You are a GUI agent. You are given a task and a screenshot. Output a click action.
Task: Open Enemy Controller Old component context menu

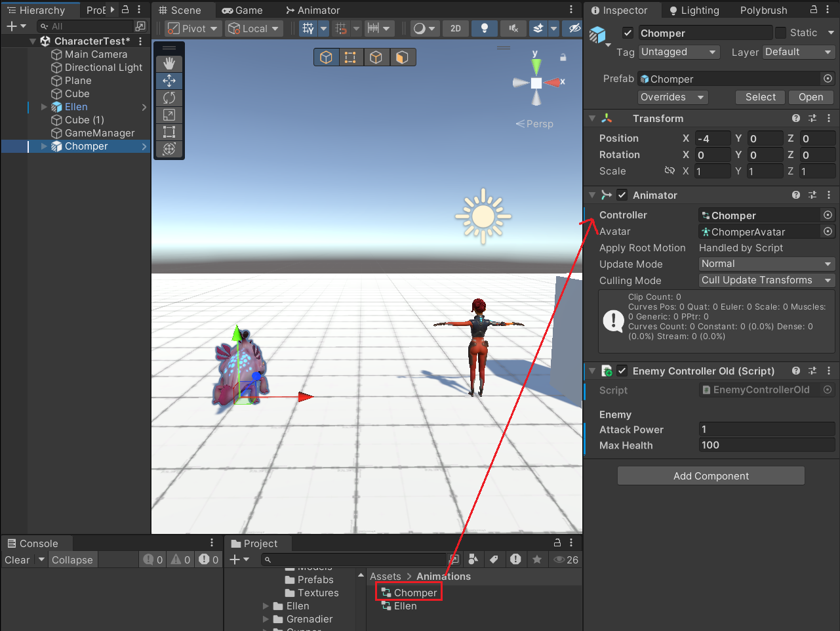(x=829, y=371)
